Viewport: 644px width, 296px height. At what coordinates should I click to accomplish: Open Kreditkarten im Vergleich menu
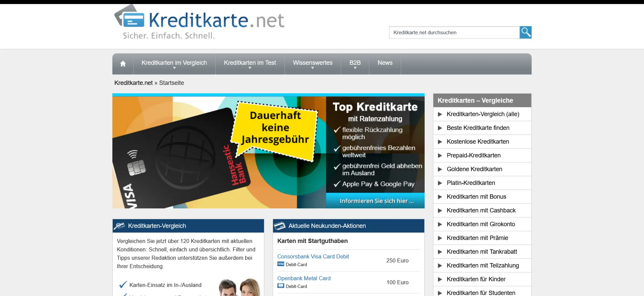pos(174,63)
